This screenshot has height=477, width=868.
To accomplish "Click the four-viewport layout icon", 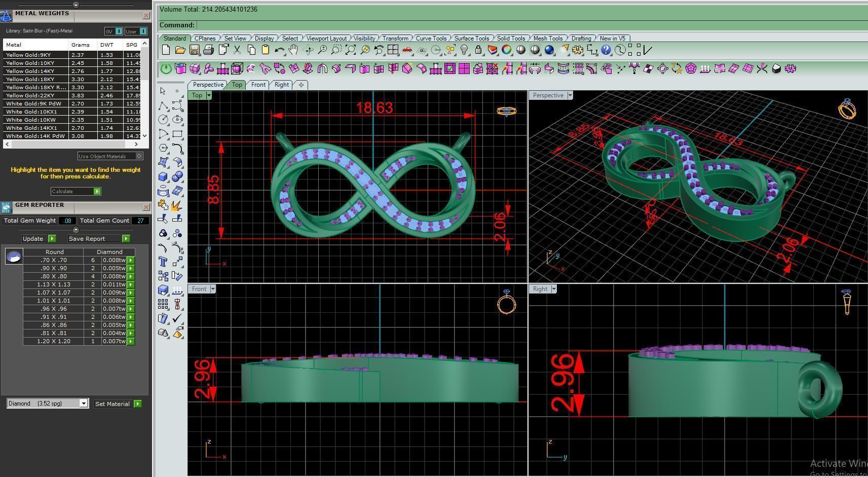I will 393,50.
